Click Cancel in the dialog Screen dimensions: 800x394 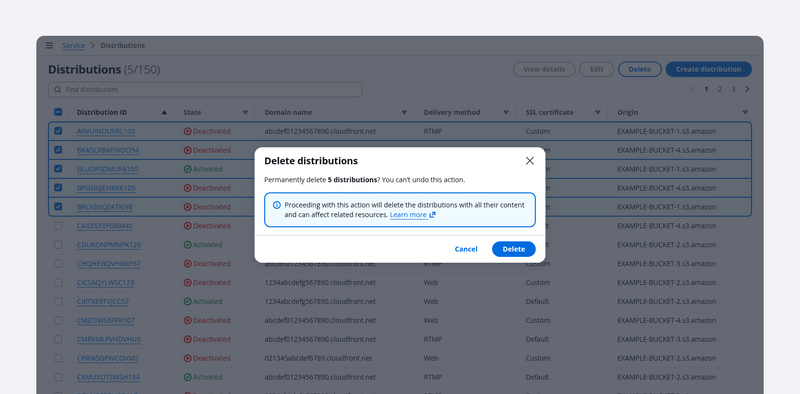click(466, 249)
